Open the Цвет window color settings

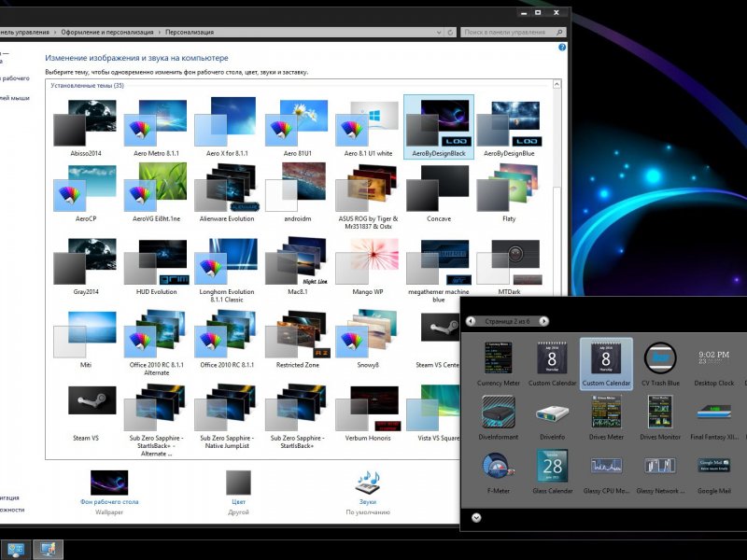(238, 493)
